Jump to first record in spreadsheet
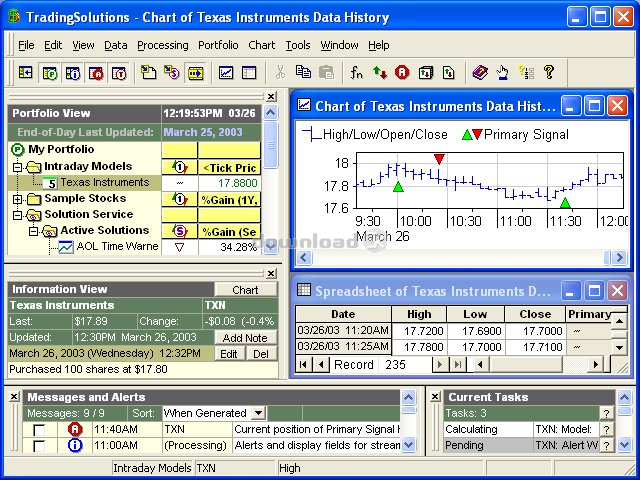The width and height of the screenshot is (640, 480). coord(303,364)
